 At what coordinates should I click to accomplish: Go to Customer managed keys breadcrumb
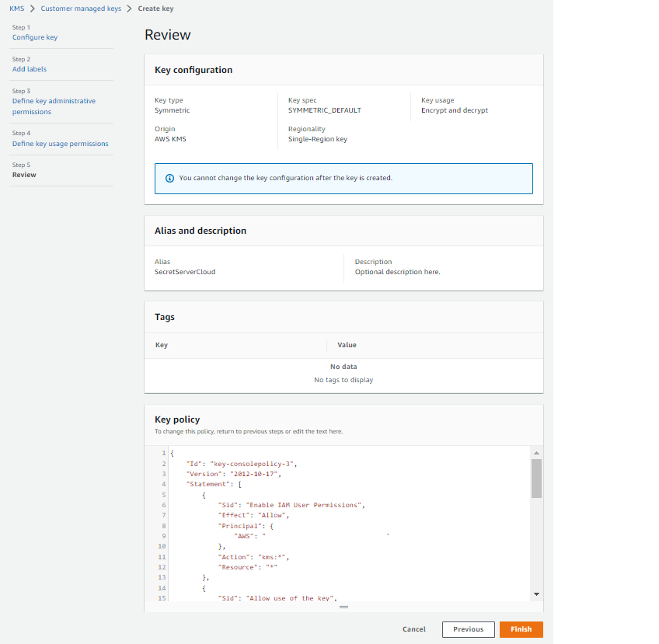(81, 9)
